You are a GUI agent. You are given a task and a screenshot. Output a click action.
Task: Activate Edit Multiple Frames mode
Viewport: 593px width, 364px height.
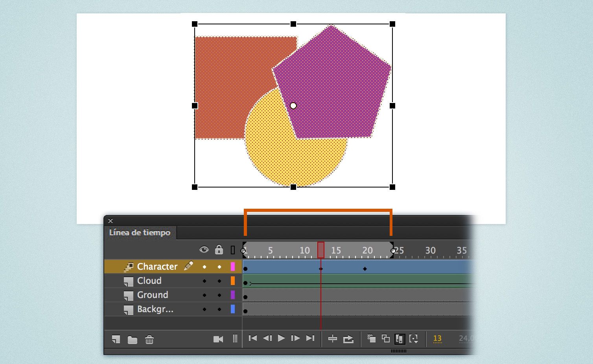pyautogui.click(x=400, y=339)
